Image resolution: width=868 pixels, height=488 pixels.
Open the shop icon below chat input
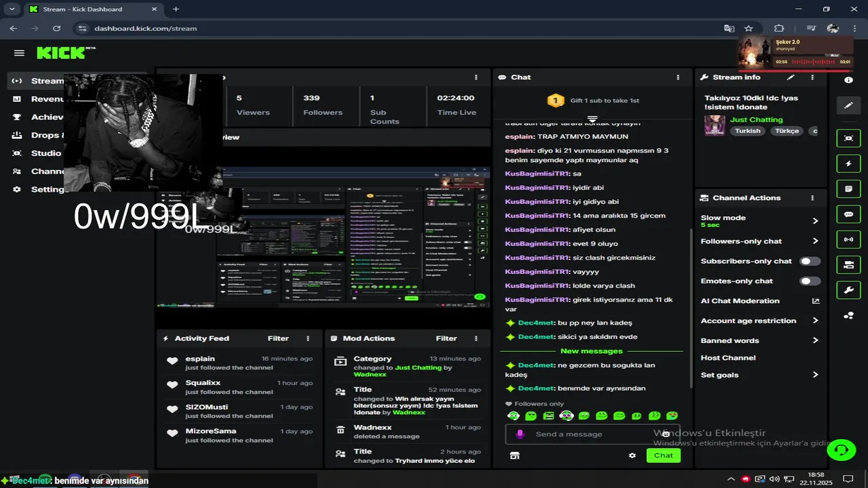pos(515,455)
